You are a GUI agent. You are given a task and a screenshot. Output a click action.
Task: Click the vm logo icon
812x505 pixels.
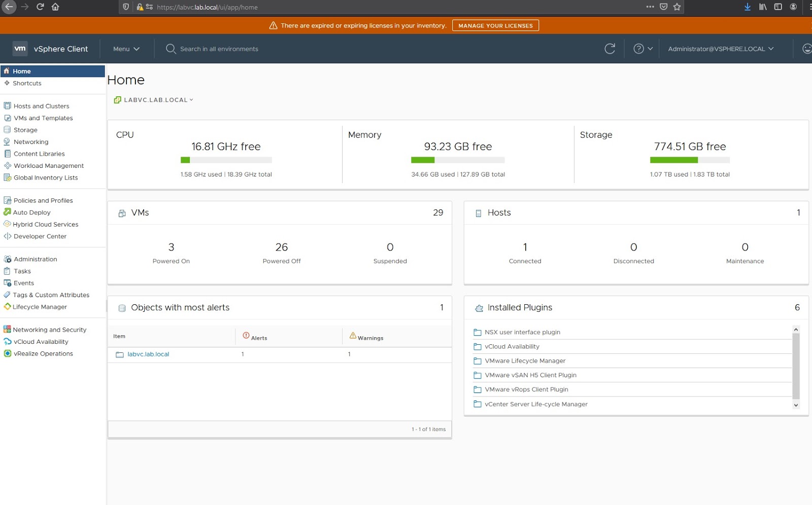coord(20,49)
